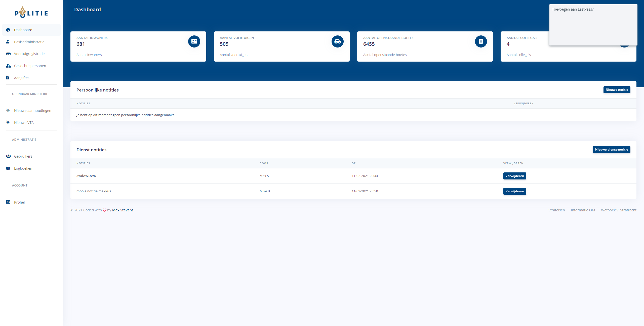This screenshot has height=326, width=644.
Task: Open the Profiel page
Action: click(19, 202)
